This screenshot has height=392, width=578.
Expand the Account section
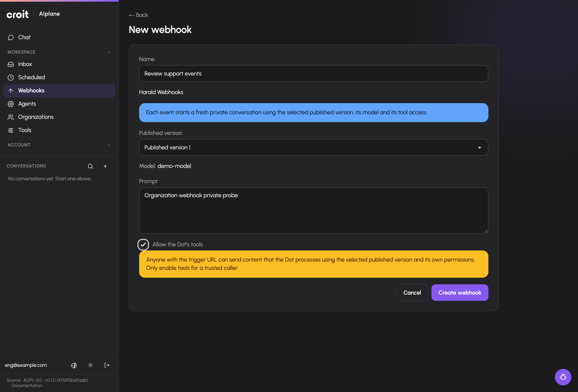[x=108, y=145]
